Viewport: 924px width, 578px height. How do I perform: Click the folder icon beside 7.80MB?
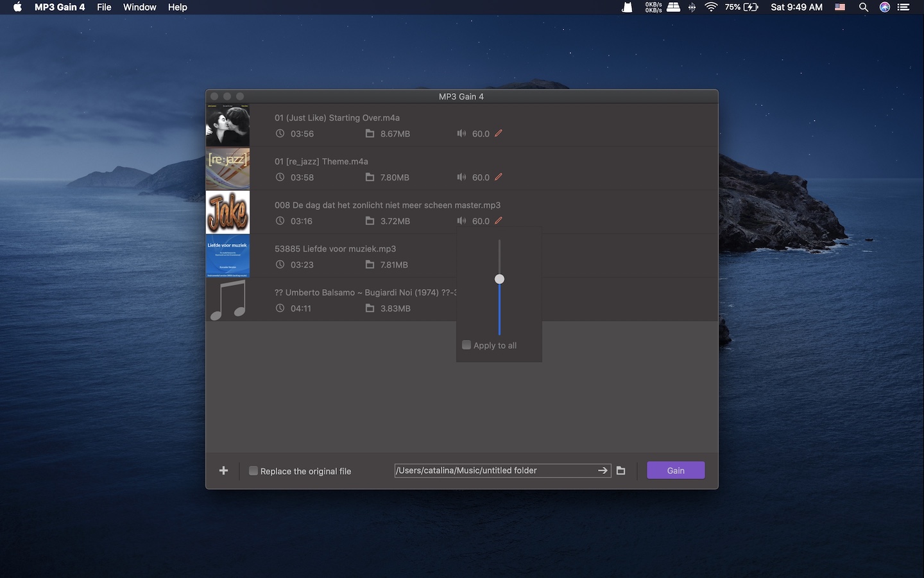(370, 177)
